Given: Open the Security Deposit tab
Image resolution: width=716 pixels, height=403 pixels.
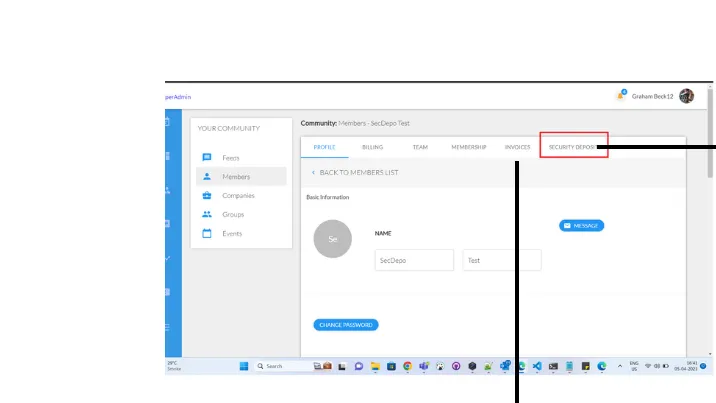Looking at the screenshot, I should (x=574, y=147).
